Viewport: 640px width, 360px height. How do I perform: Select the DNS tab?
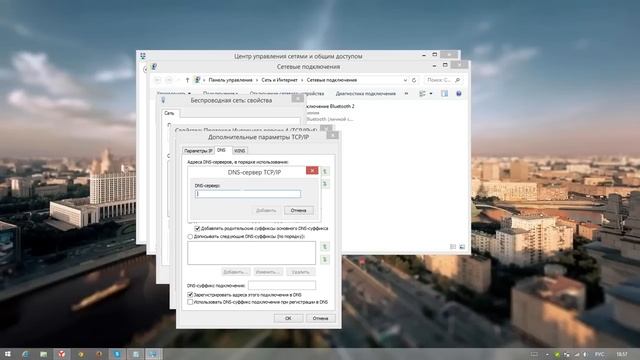pos(221,150)
